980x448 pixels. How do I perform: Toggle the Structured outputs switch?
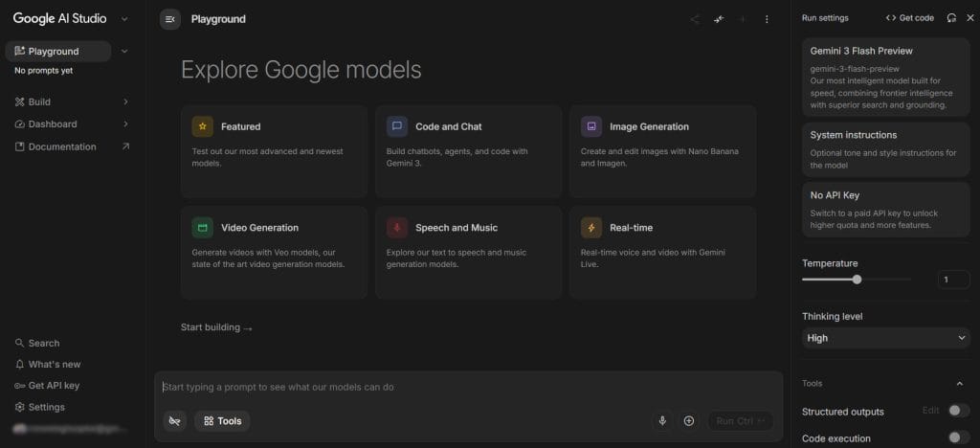[x=959, y=411]
